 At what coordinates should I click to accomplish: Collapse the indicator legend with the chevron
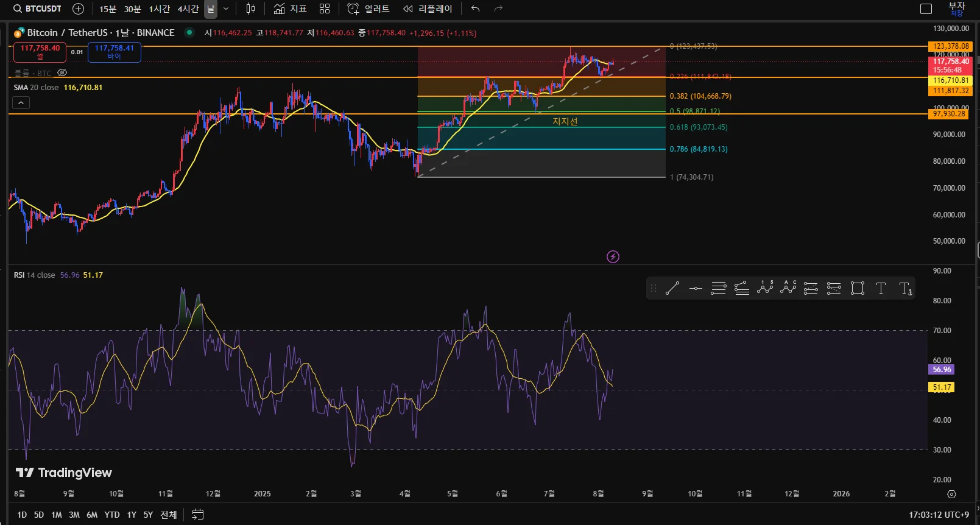pos(21,103)
